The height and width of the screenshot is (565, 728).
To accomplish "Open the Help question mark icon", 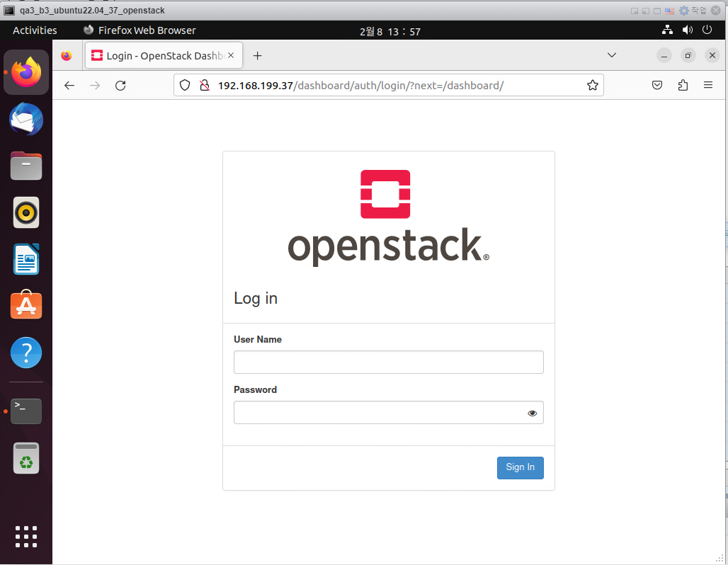I will [x=26, y=353].
